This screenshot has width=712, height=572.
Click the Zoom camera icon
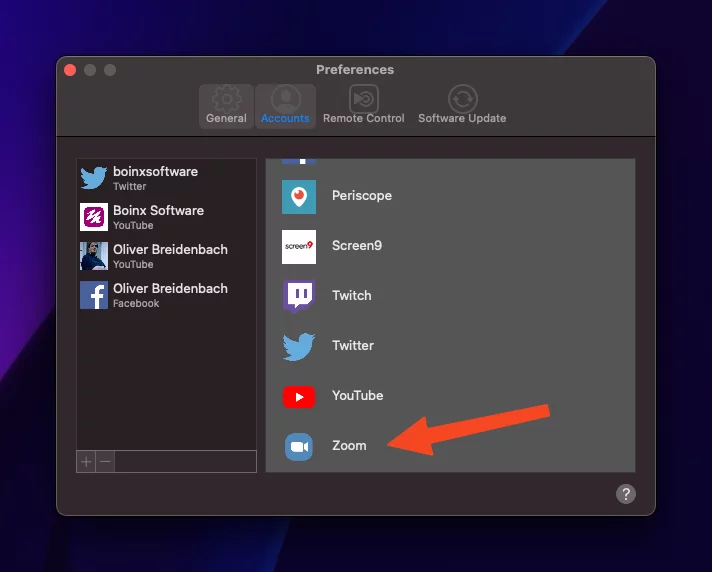click(x=299, y=447)
